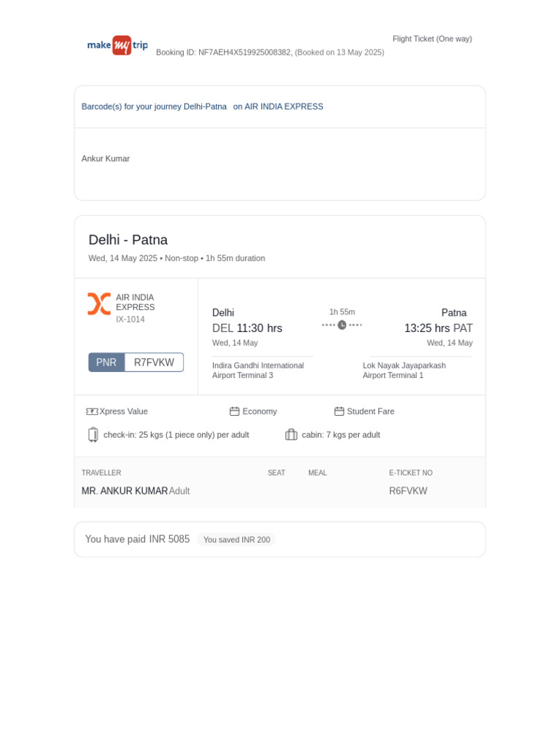The width and height of the screenshot is (560, 747).
Task: Click the You saved INR 200 badge
Action: [x=237, y=540]
